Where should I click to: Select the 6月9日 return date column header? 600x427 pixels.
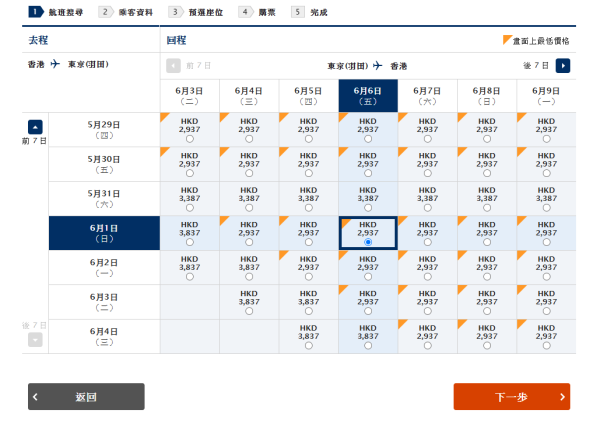(546, 95)
